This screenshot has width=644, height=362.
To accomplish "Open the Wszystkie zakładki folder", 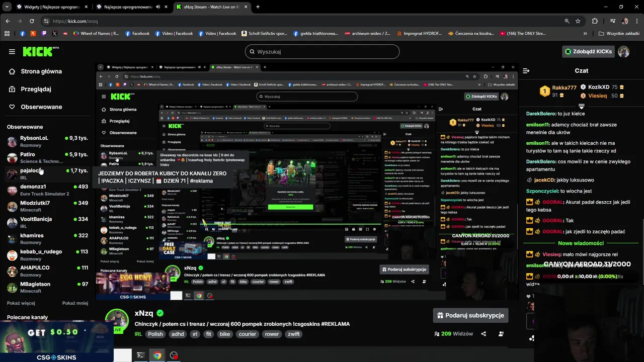I will point(619,34).
